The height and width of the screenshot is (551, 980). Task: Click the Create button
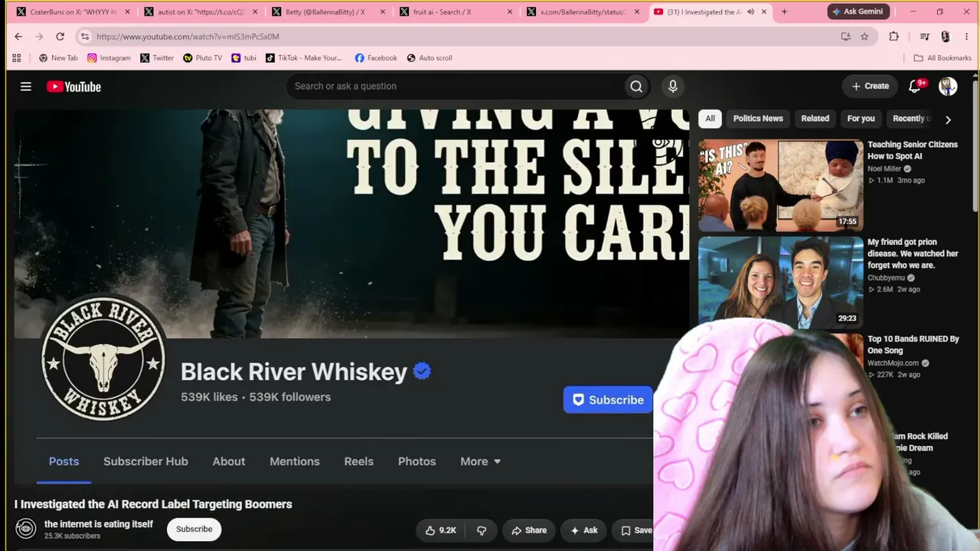[871, 86]
